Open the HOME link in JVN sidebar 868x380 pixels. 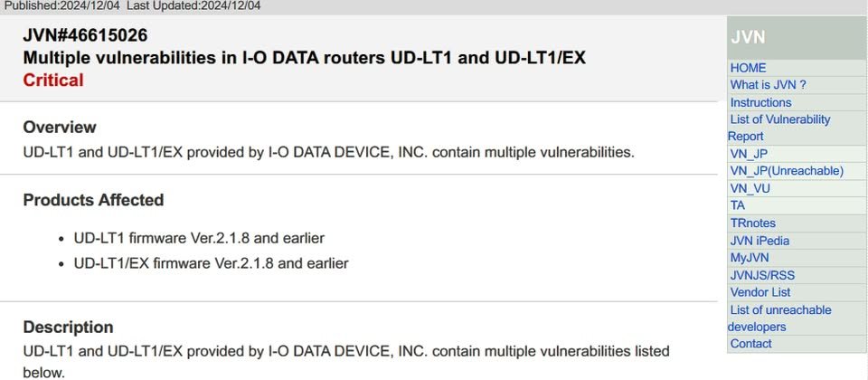pos(748,68)
